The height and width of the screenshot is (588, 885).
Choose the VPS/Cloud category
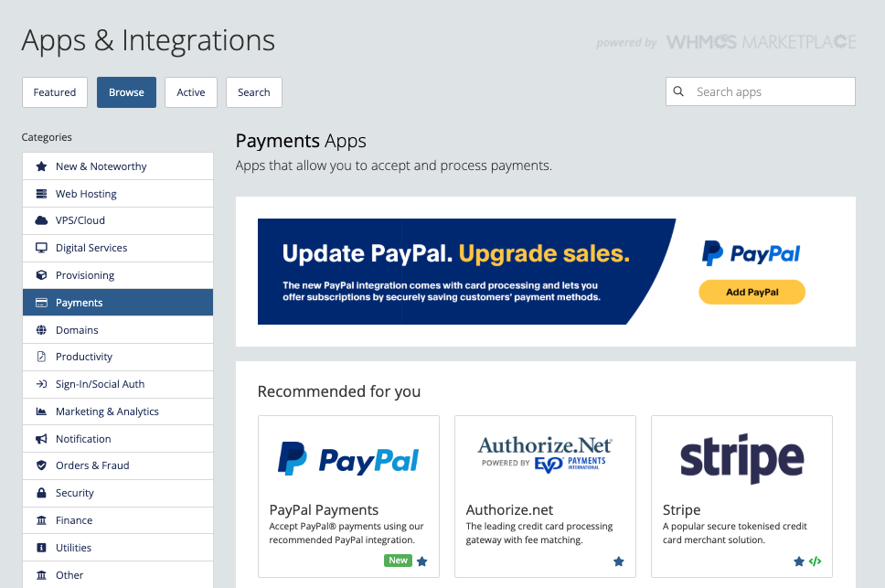118,220
